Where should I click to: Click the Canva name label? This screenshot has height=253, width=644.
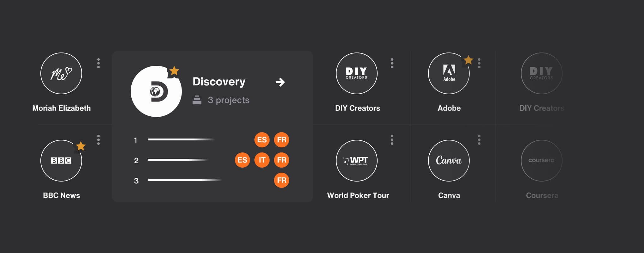click(x=449, y=195)
